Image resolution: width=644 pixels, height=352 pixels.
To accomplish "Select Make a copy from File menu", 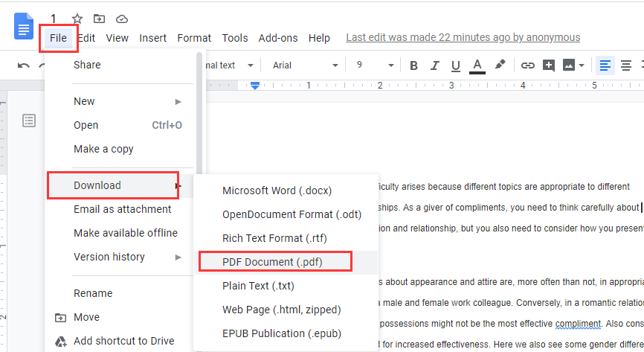I will pos(103,149).
